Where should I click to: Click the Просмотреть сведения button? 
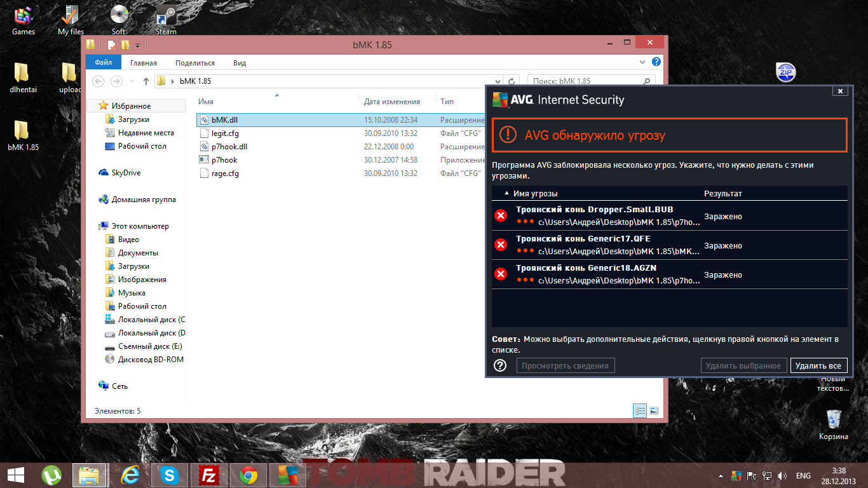[x=566, y=365]
